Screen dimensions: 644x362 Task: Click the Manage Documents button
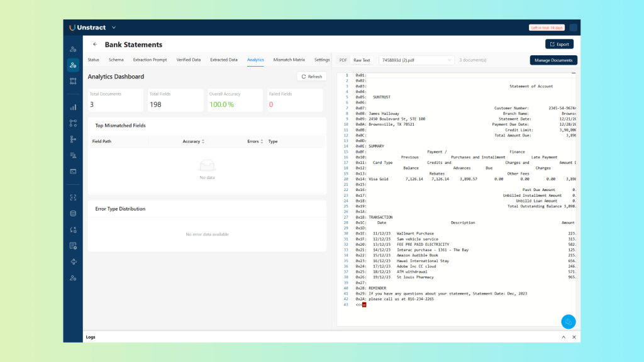pos(553,60)
